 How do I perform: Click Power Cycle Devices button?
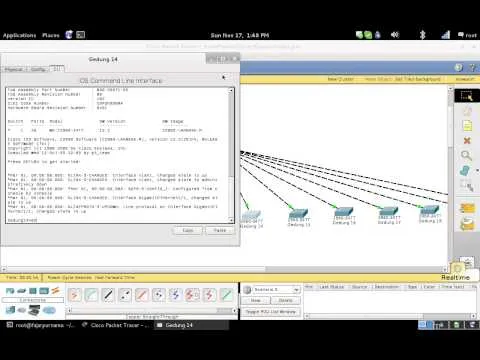point(69,277)
